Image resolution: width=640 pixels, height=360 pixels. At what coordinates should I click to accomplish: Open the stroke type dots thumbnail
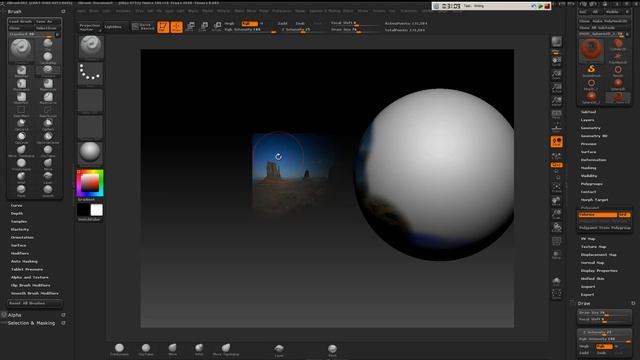90,73
